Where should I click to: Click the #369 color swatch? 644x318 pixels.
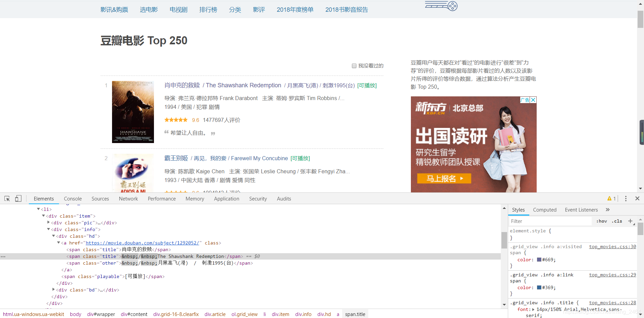pos(539,287)
